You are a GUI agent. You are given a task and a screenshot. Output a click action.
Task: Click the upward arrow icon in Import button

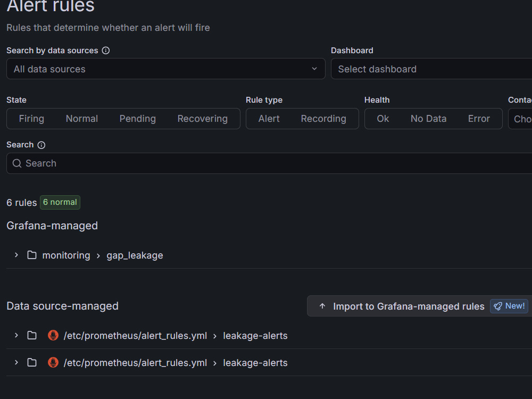322,306
